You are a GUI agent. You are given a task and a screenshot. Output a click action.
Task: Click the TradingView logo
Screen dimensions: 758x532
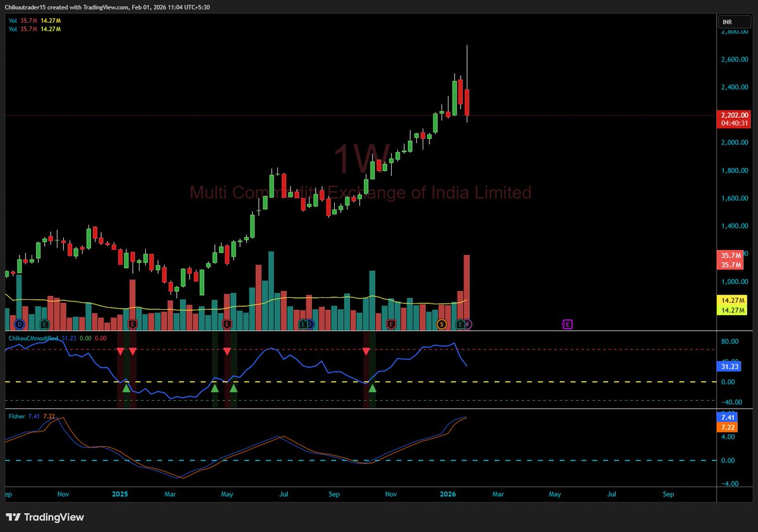[45, 517]
